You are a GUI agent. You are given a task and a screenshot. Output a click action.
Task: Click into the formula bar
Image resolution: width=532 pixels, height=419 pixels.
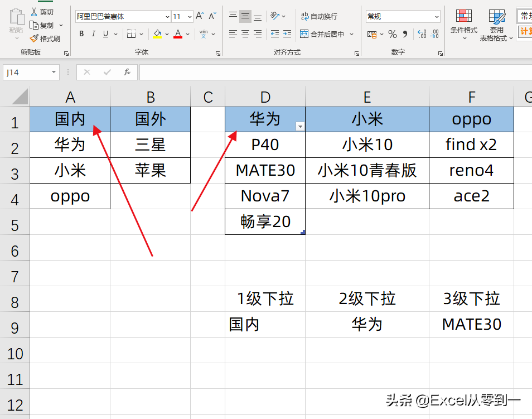point(336,73)
